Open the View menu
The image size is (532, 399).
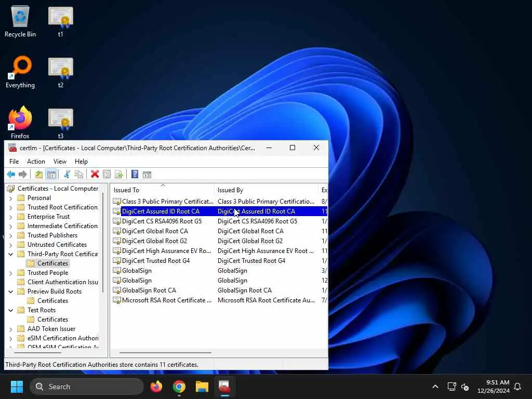click(x=60, y=162)
